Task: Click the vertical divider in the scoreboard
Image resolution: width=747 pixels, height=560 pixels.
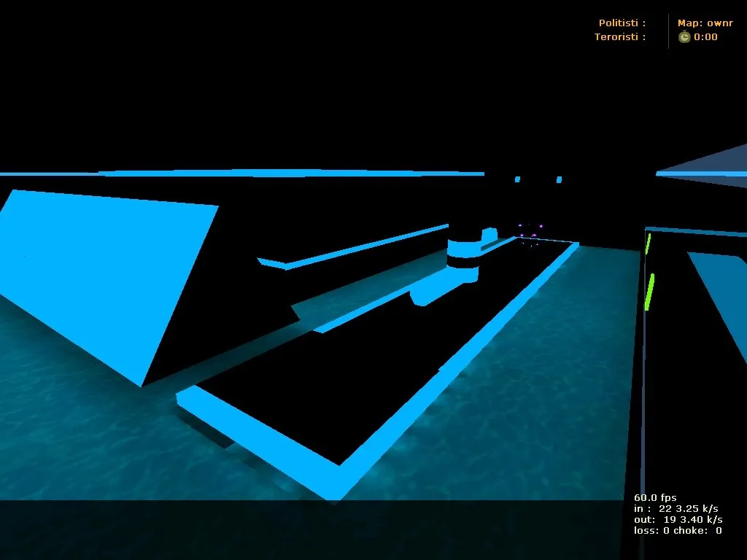Action: pos(668,31)
